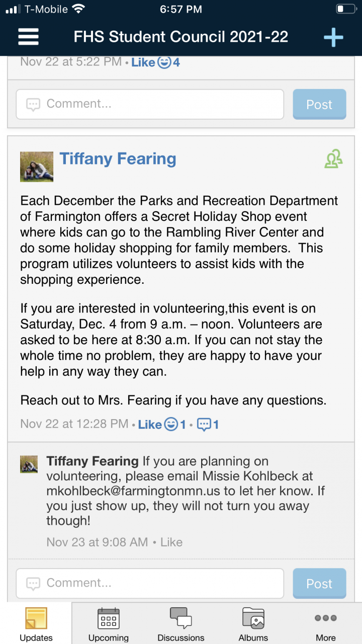The width and height of the screenshot is (362, 644).
Task: Open Tiffany Fearing's name link on the post
Action: point(118,159)
